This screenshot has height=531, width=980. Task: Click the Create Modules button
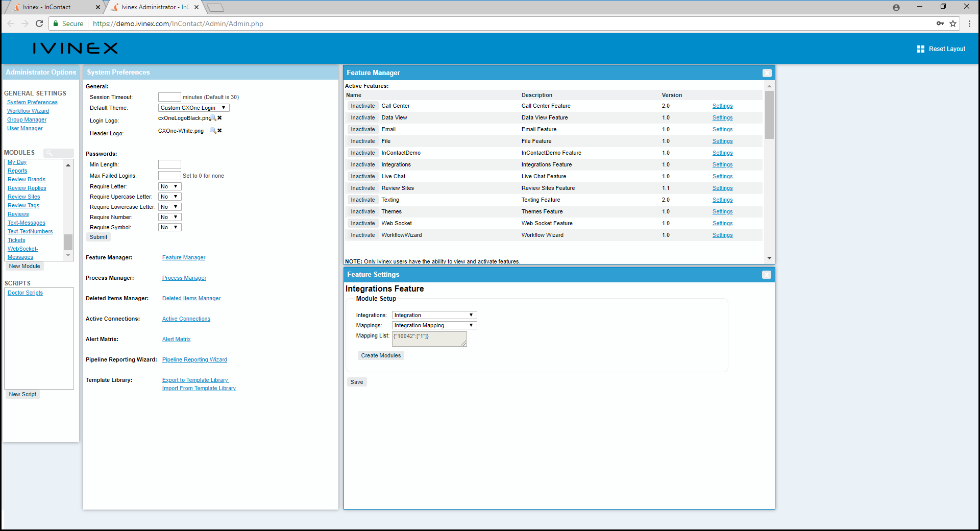[x=381, y=355]
